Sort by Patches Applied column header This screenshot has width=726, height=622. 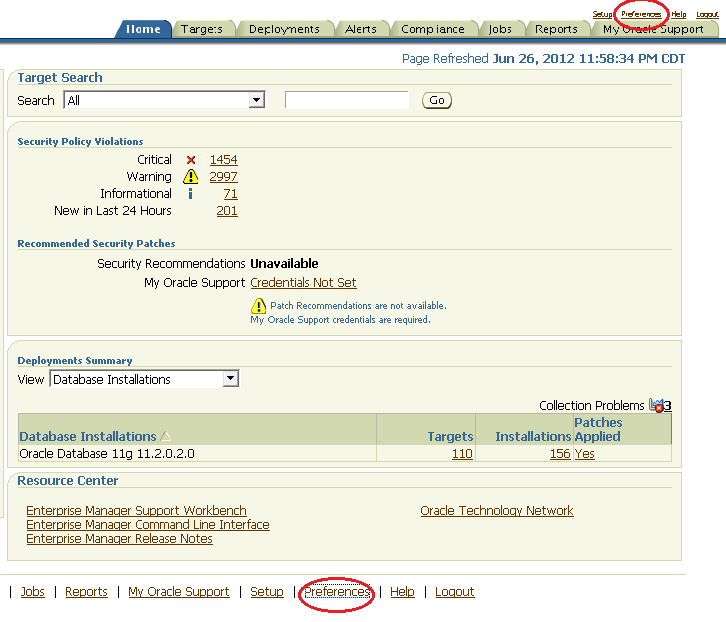coord(598,429)
